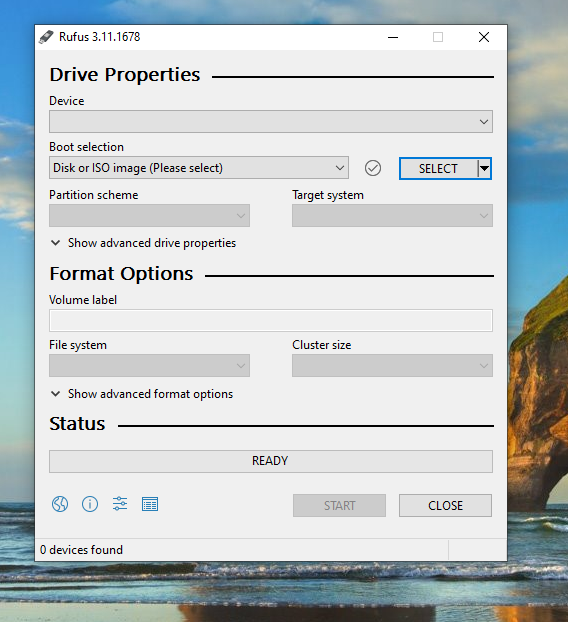
Task: Click the READY status progress bar
Action: click(x=271, y=461)
